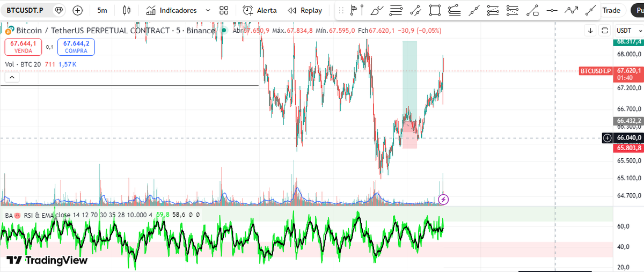This screenshot has height=272, width=644.
Task: Click the red stop-loss position box
Action: 410,134
